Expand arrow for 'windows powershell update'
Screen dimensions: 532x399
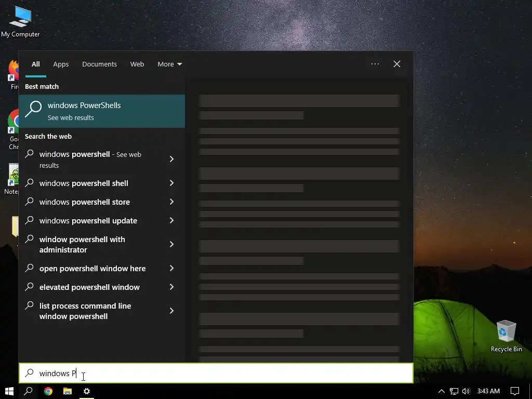click(171, 220)
